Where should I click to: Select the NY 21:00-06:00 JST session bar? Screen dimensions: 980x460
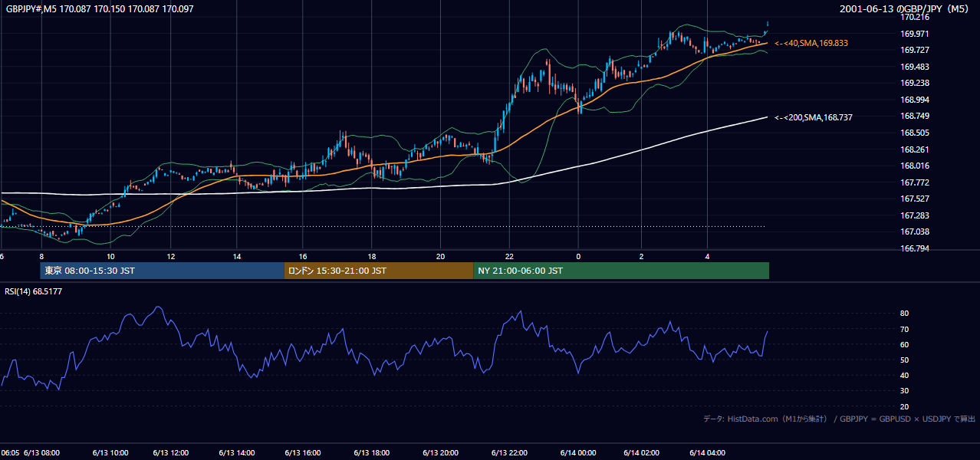(x=621, y=271)
